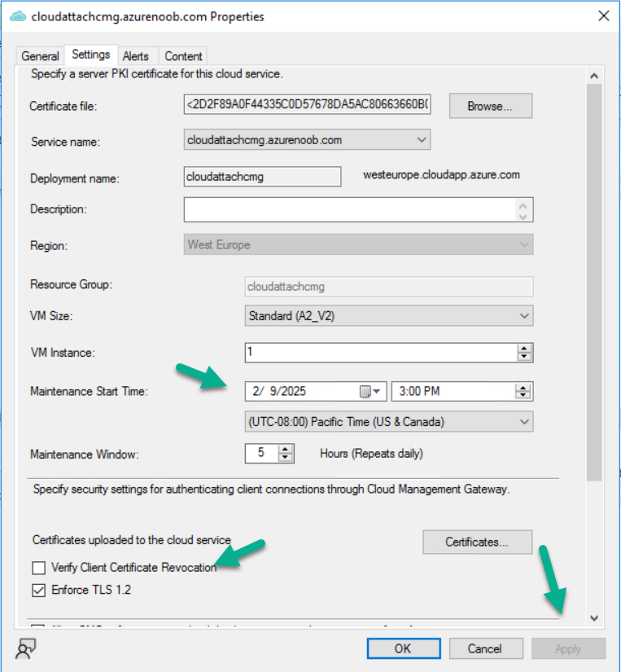The width and height of the screenshot is (621, 672).
Task: Decrease Maintenance Window hours spinner
Action: tap(285, 458)
